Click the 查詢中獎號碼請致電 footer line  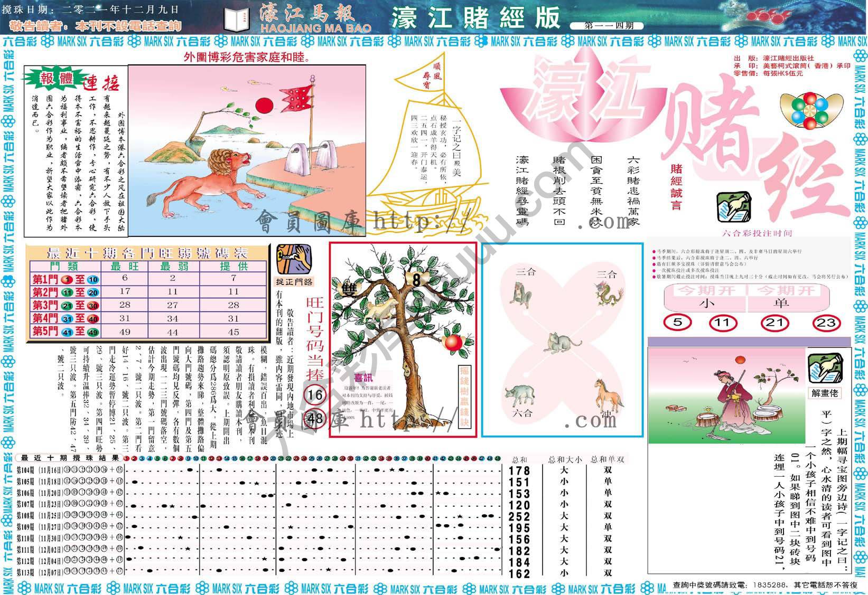click(766, 584)
